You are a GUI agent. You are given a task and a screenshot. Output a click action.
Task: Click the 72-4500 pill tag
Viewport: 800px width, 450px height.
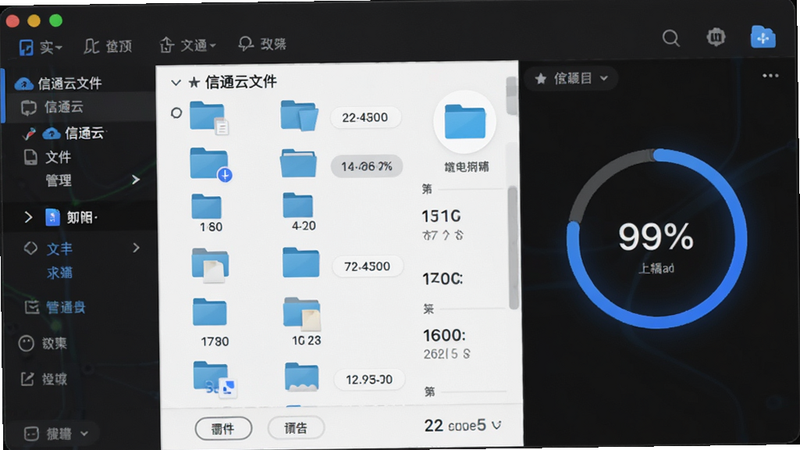click(367, 266)
